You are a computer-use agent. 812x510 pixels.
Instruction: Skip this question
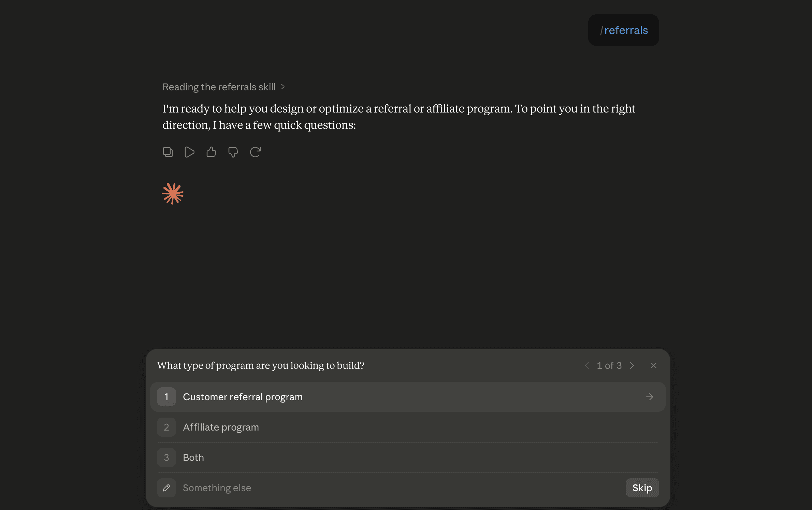pos(642,488)
